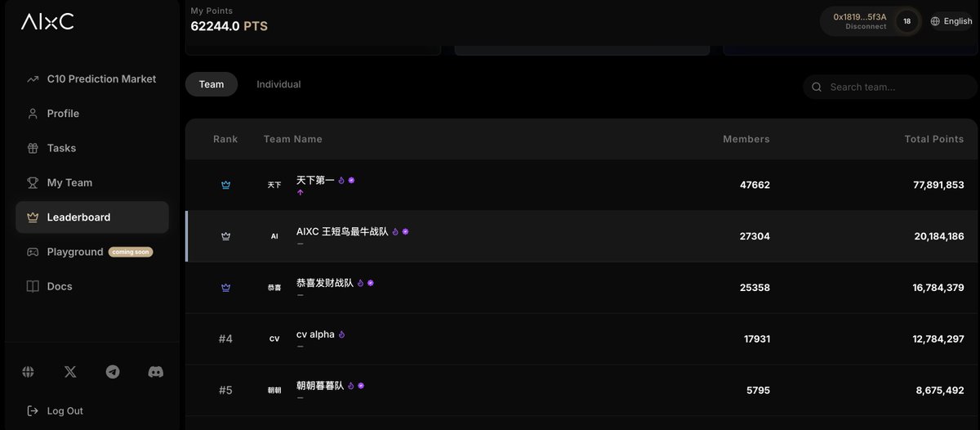Image resolution: width=980 pixels, height=430 pixels.
Task: Click the AIXC logo
Action: [x=47, y=22]
